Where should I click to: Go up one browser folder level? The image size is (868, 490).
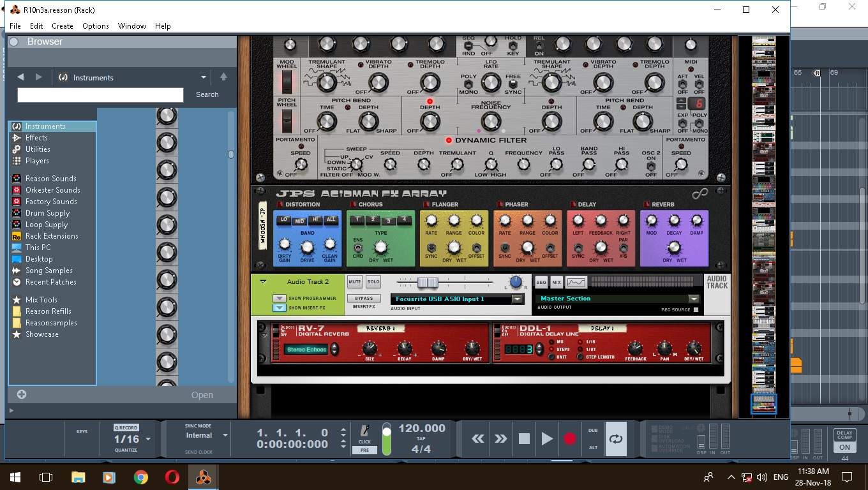[223, 77]
